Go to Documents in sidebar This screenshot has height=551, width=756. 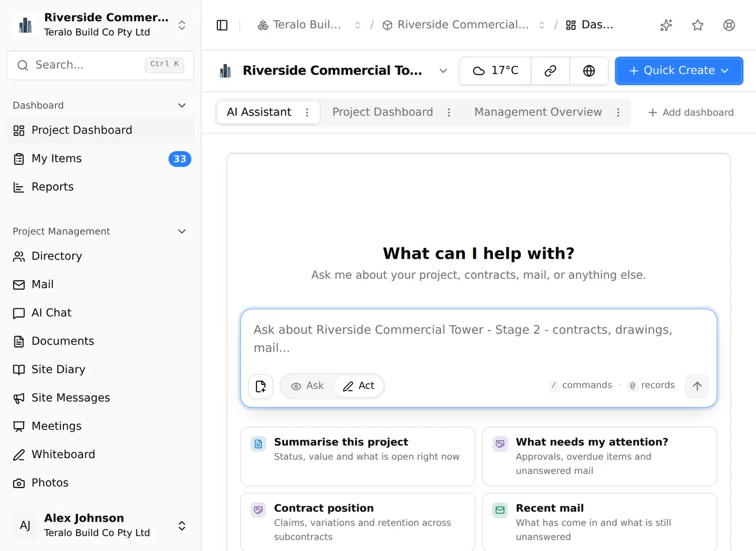(100, 341)
